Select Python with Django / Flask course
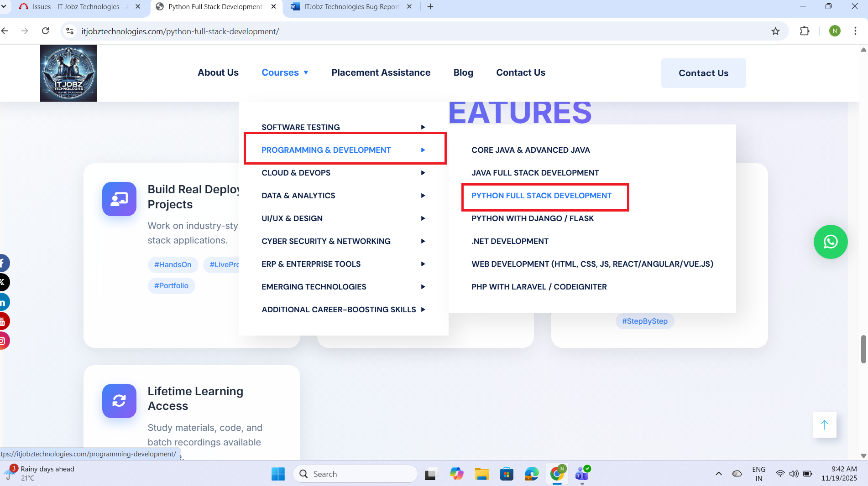Viewport: 868px width, 486px height. coord(532,218)
